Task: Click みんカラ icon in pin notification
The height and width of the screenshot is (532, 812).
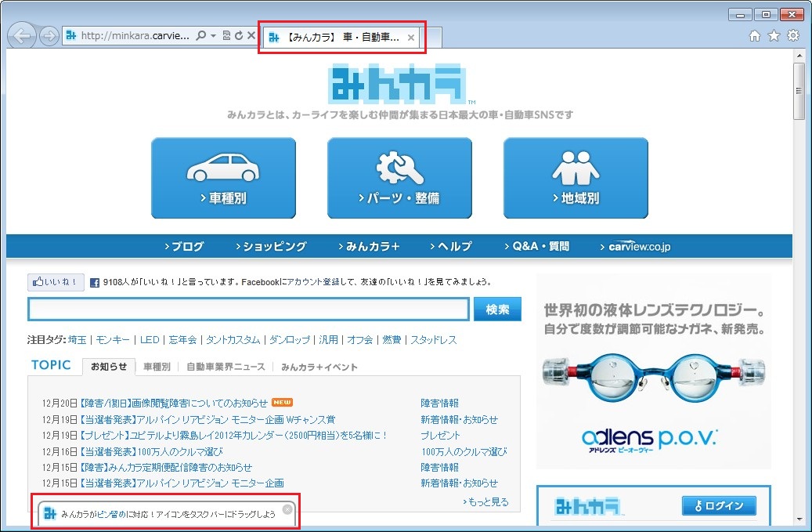Action: 49,514
